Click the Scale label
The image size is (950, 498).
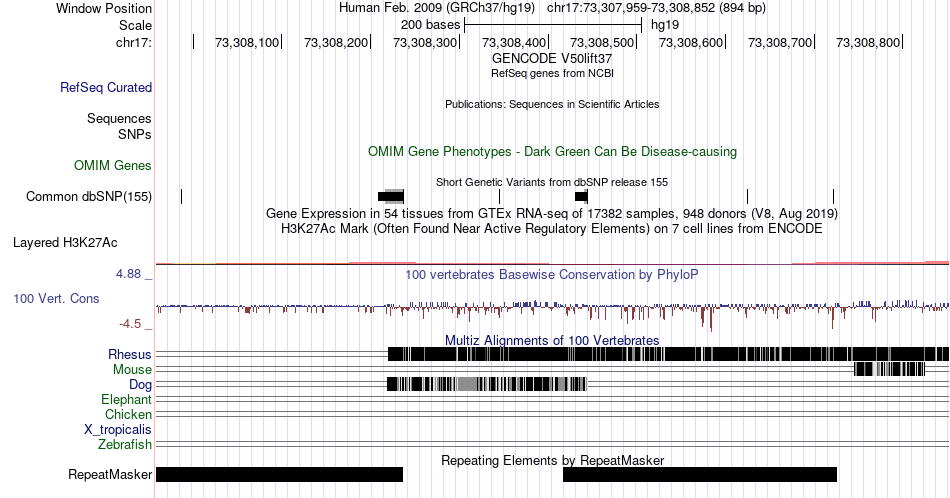coord(136,25)
